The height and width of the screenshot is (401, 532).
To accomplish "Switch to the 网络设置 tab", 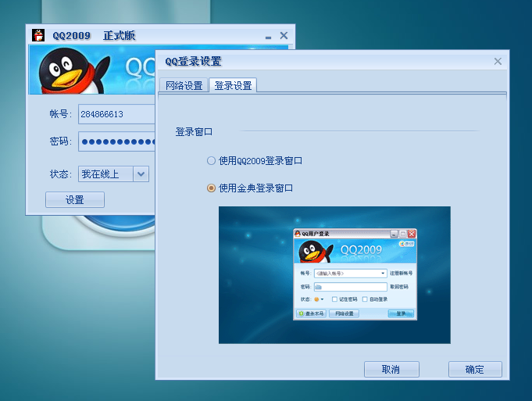I will coord(184,85).
